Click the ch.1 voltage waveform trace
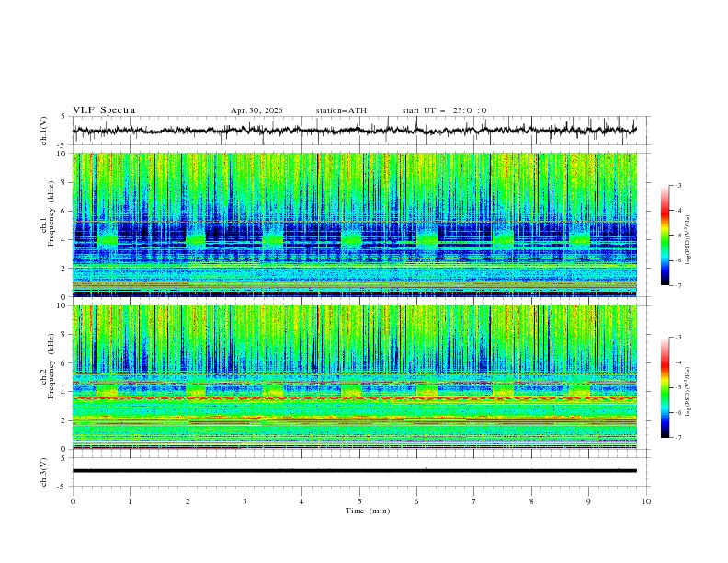Screen dimensions: 728x563 pos(354,130)
